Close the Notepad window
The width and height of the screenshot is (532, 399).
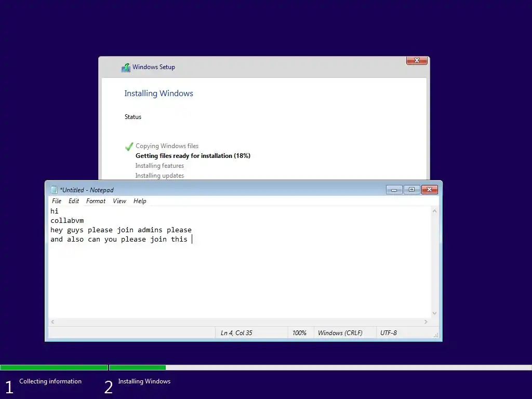(430, 190)
